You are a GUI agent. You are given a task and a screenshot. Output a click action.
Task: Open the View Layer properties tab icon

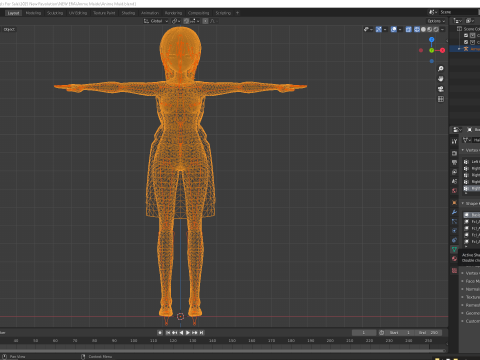click(454, 172)
